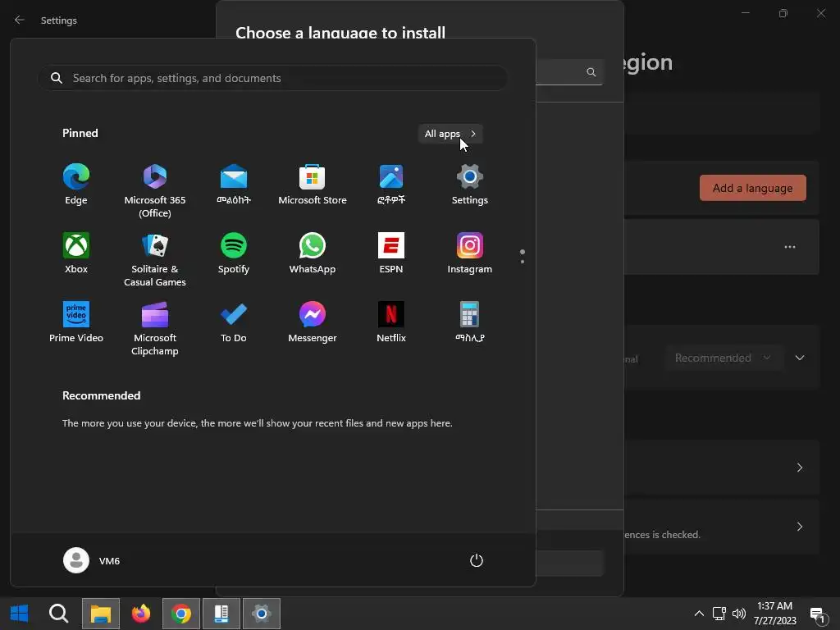
Task: Launch Microsoft 365 (Office) app
Action: (x=155, y=191)
